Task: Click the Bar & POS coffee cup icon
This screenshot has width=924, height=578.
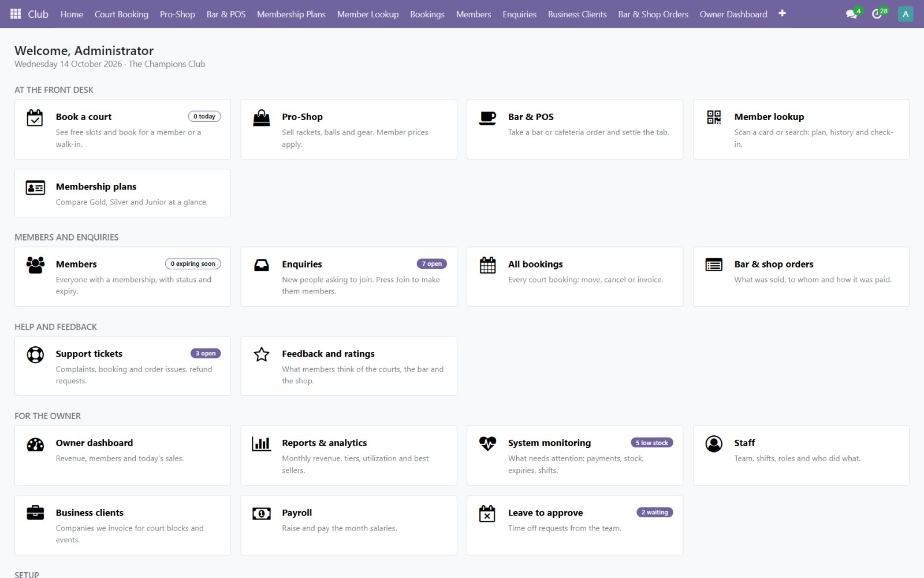Action: coord(487,118)
